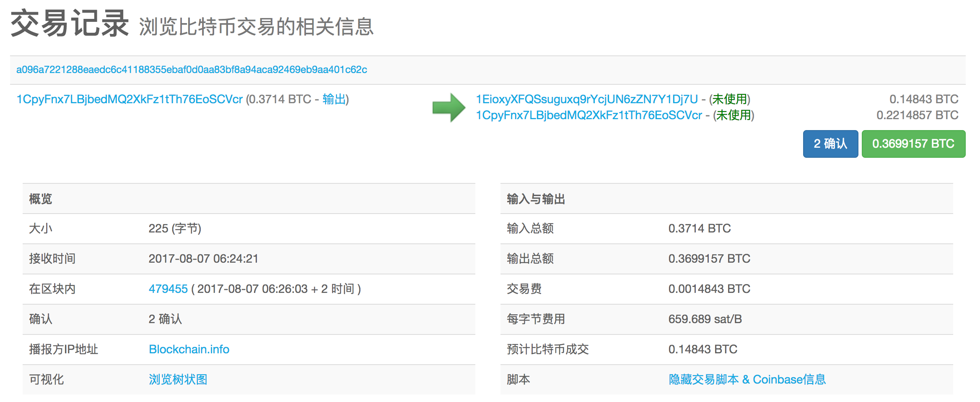This screenshot has width=980, height=402.
Task: Click the 每字节费用 row label
Action: (x=536, y=319)
